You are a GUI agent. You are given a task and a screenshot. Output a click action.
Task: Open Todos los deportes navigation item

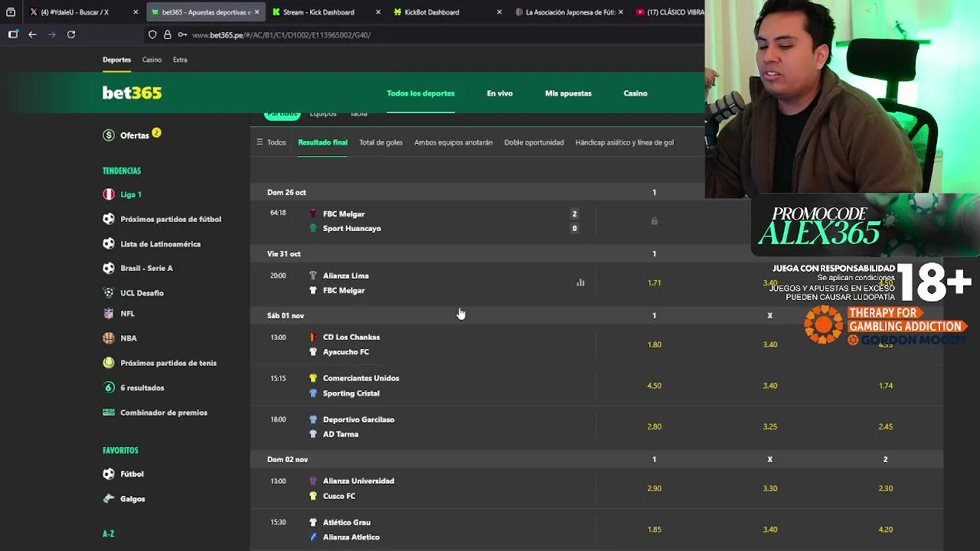420,93
